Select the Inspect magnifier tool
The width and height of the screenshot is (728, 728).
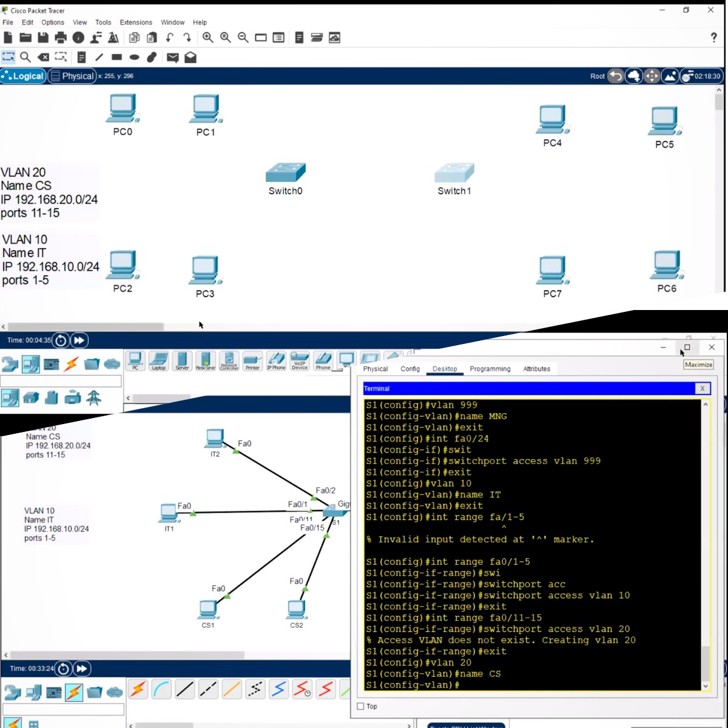(25, 57)
